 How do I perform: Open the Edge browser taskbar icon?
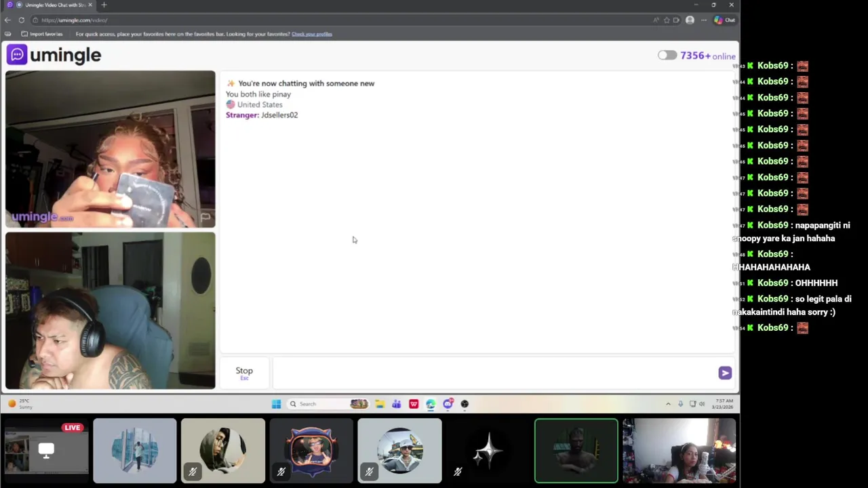click(431, 404)
